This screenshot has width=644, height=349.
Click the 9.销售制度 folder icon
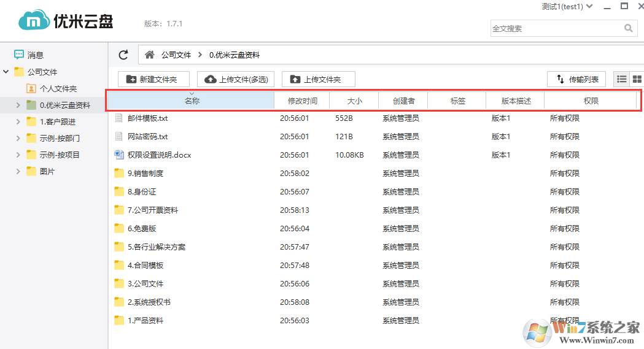[118, 173]
